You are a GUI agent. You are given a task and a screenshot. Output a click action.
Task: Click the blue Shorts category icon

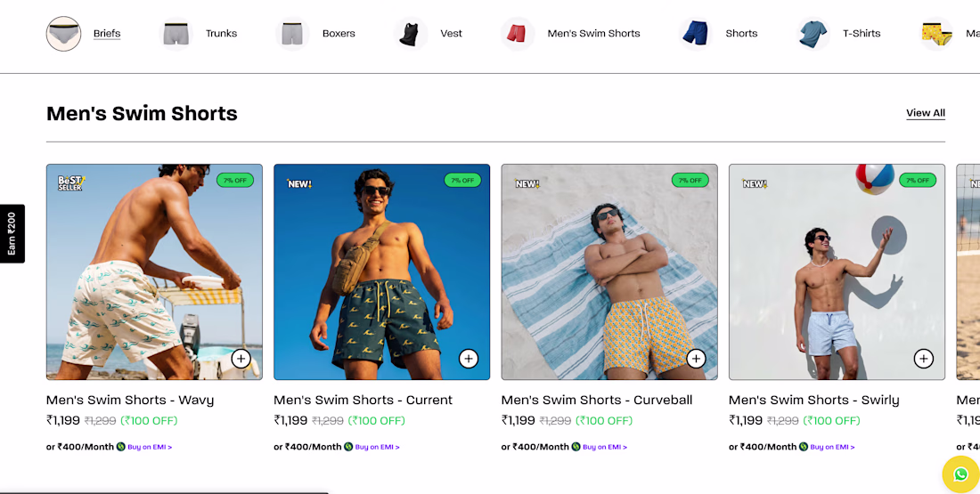point(696,34)
